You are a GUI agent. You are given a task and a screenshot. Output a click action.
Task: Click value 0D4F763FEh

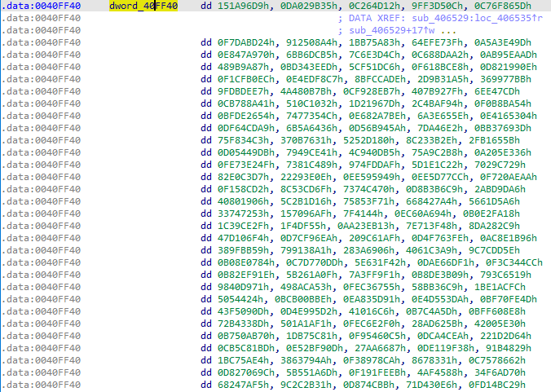(440, 238)
